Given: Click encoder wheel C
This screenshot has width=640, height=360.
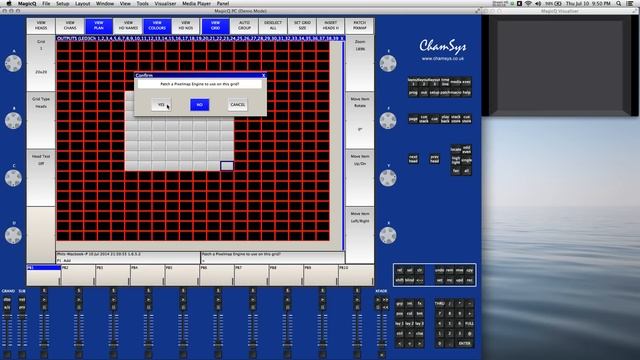Looking at the screenshot, I should pyautogui.click(x=13, y=178).
